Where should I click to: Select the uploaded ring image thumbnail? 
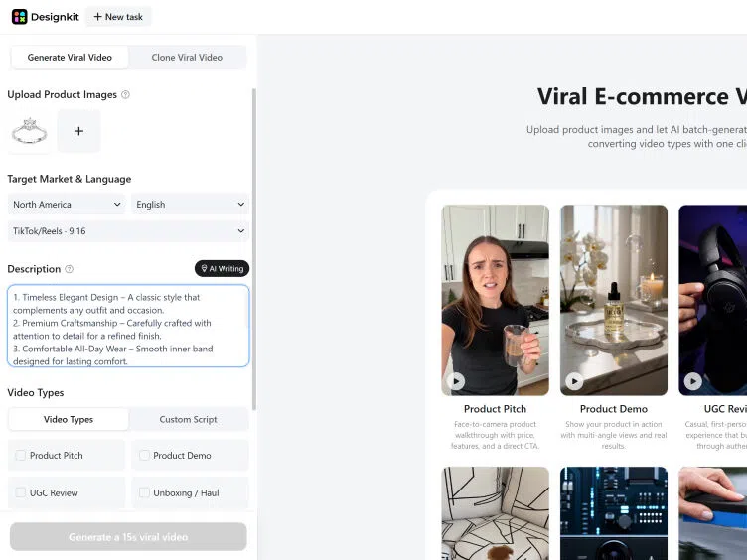(29, 131)
